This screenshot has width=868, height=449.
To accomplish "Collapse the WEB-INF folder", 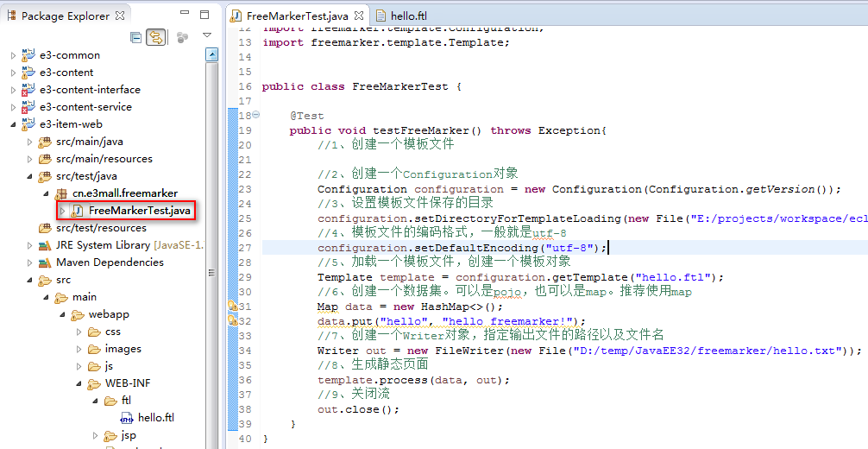I will [79, 383].
